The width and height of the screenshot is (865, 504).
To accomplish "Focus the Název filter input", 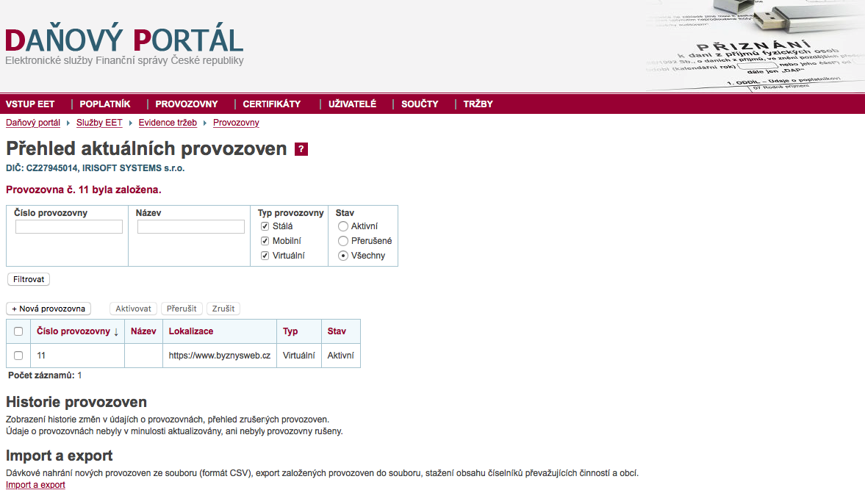I will [x=191, y=226].
